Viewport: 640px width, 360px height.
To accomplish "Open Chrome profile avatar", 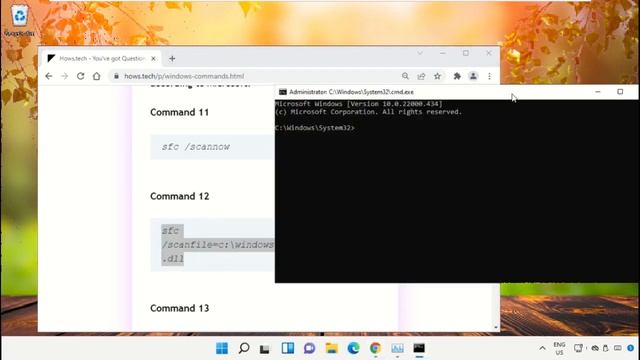I will tap(473, 76).
